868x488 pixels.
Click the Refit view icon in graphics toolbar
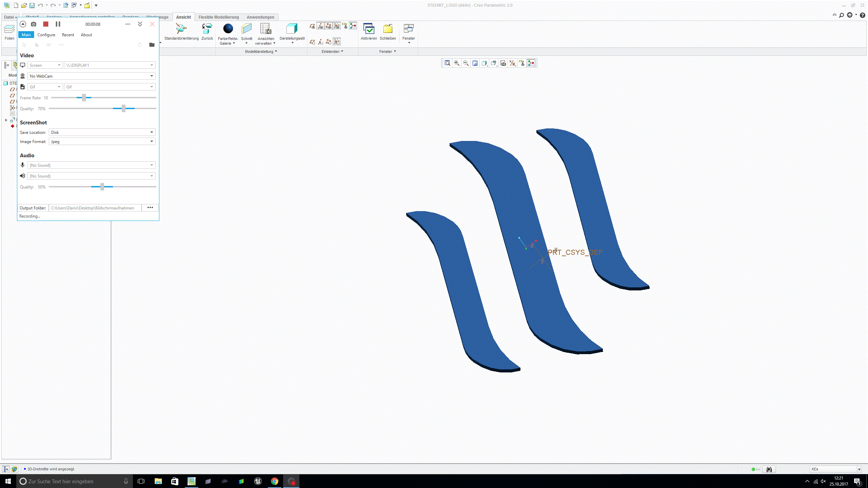pos(448,63)
